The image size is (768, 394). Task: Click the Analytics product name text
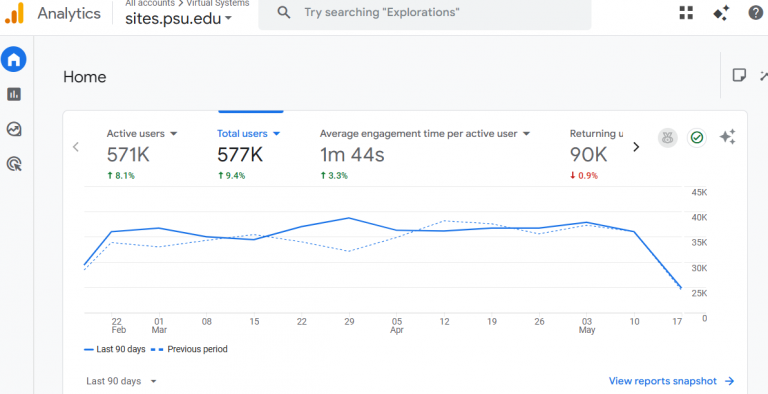[x=69, y=13]
